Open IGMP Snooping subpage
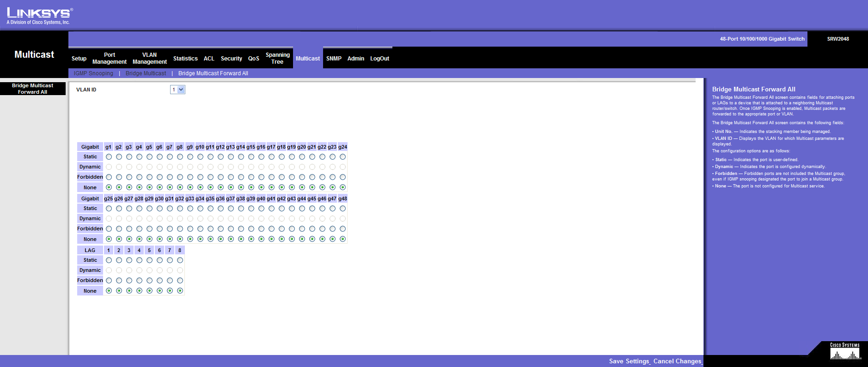 [93, 73]
